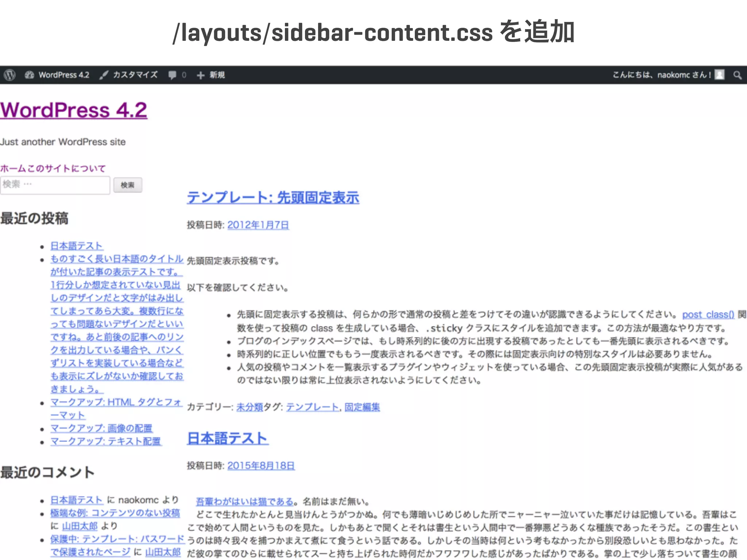Open the 未分類 category link
Screen dimensions: 747x560
click(x=249, y=407)
